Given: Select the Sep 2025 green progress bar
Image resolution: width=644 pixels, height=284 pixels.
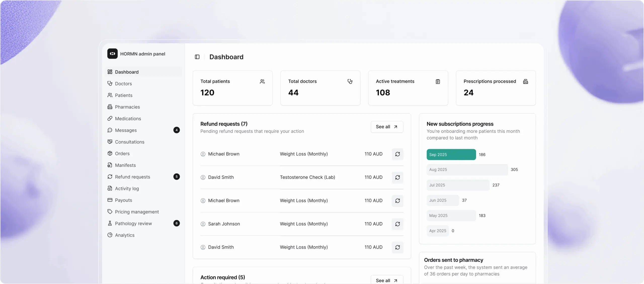Looking at the screenshot, I should 451,155.
